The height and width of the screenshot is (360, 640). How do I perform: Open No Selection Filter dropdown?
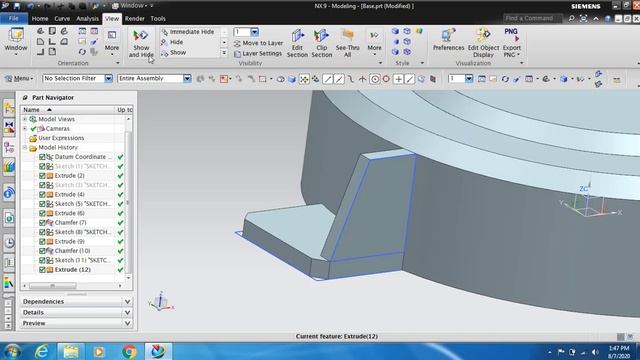[x=108, y=78]
